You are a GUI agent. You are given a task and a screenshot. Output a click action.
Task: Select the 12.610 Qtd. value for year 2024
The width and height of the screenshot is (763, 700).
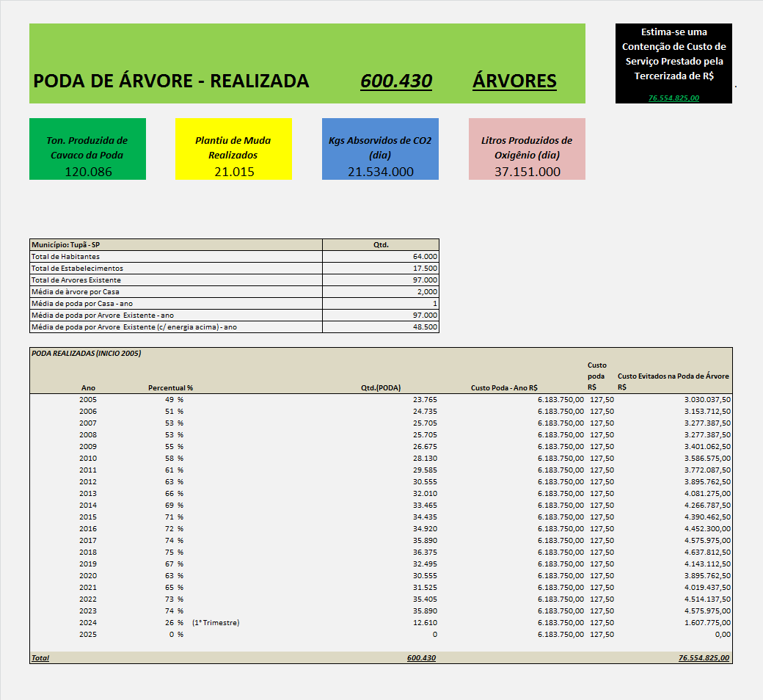click(x=424, y=622)
